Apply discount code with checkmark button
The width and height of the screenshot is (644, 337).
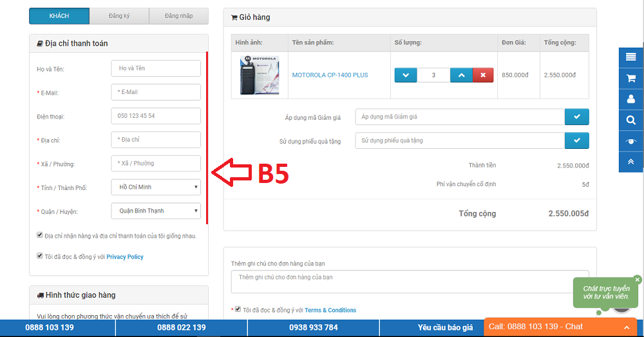pyautogui.click(x=576, y=117)
